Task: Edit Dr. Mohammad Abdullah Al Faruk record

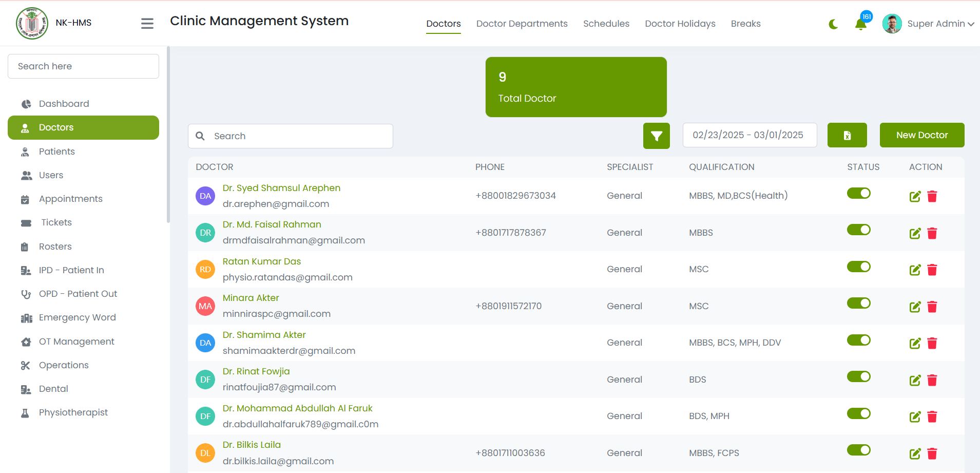Action: tap(915, 417)
